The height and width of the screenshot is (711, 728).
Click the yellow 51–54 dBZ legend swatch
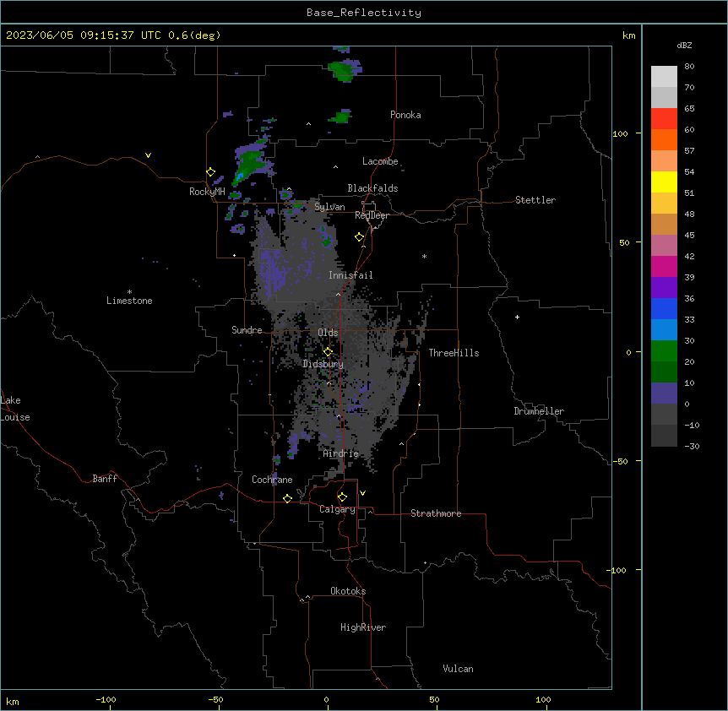664,182
